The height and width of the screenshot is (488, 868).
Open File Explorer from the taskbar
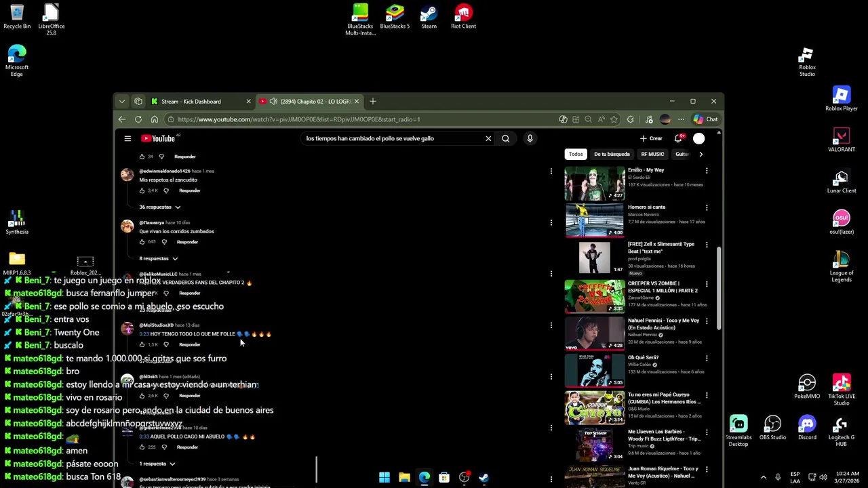(x=404, y=478)
